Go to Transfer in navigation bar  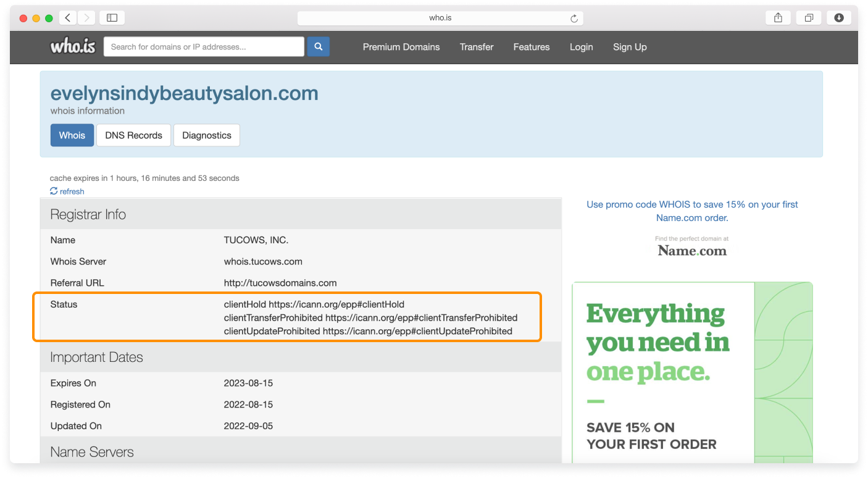click(x=477, y=47)
